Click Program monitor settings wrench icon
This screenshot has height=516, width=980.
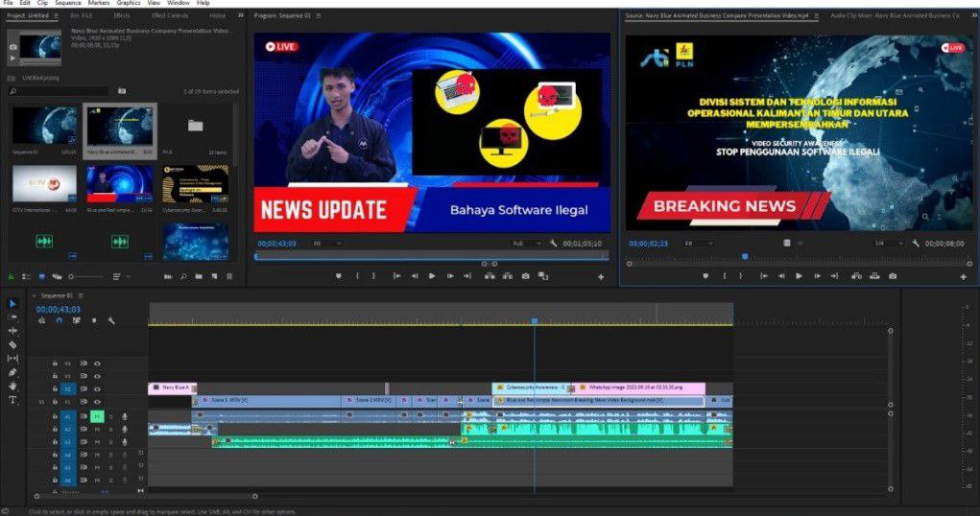tap(554, 244)
